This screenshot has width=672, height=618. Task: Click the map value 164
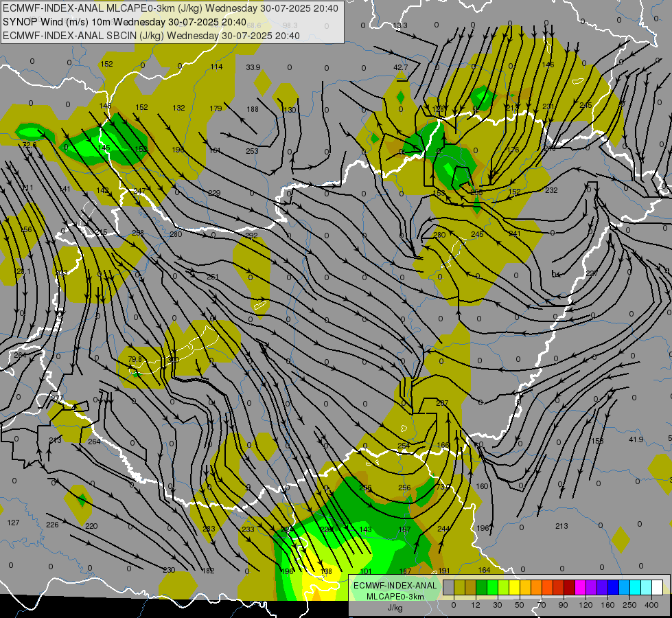click(484, 570)
